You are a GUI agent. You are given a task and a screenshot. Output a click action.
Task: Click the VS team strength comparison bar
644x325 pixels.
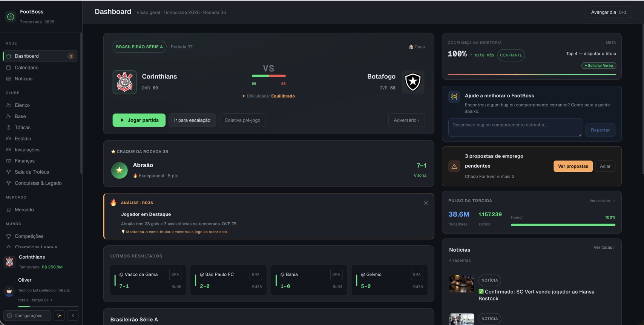pyautogui.click(x=268, y=76)
